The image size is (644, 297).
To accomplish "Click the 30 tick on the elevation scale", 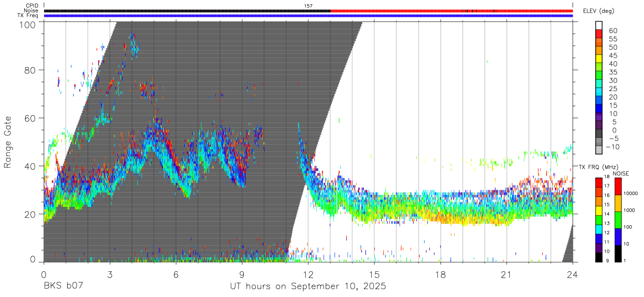I will pos(612,80).
